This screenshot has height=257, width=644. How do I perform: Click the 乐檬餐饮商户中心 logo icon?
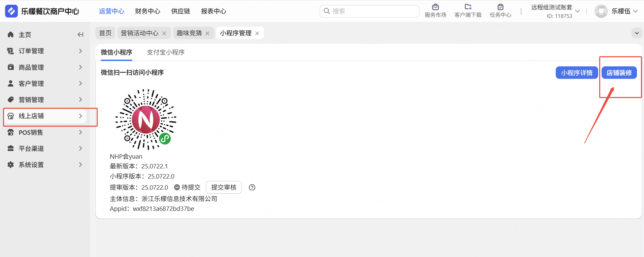click(x=11, y=11)
